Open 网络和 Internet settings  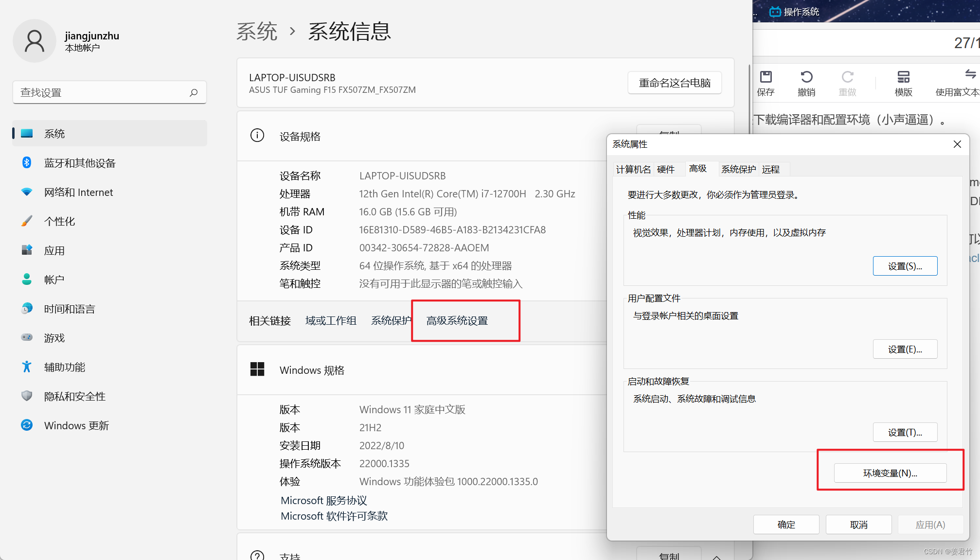point(78,192)
